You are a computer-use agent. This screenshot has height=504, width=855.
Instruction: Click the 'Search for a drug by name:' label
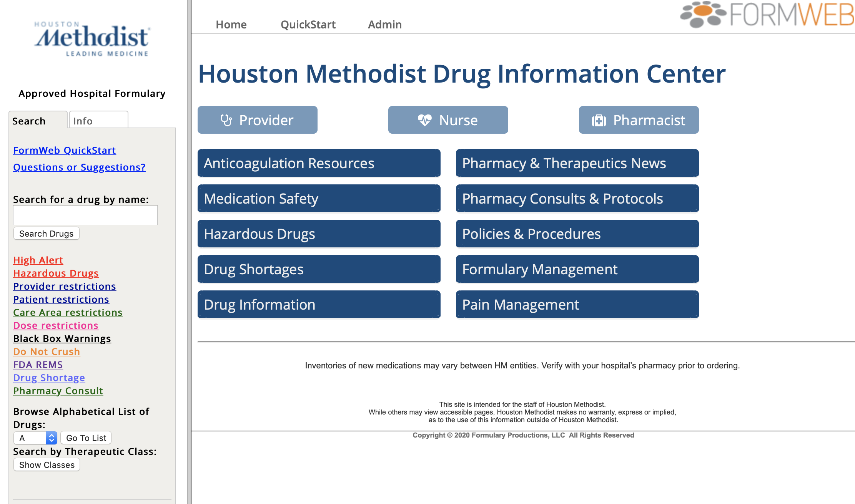point(81,199)
